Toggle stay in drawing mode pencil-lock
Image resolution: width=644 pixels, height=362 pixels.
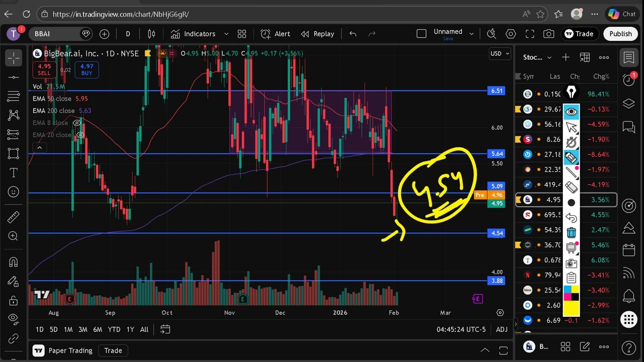tap(14, 281)
